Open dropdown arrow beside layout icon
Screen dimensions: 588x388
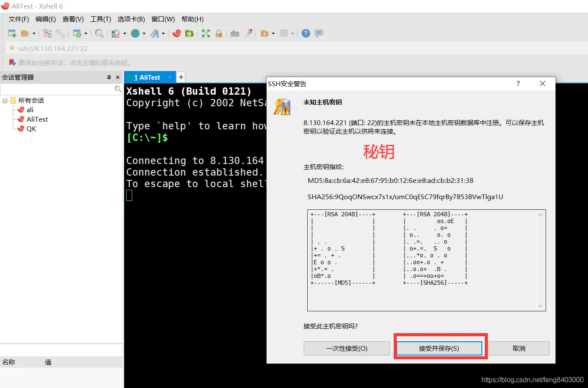click(x=292, y=33)
